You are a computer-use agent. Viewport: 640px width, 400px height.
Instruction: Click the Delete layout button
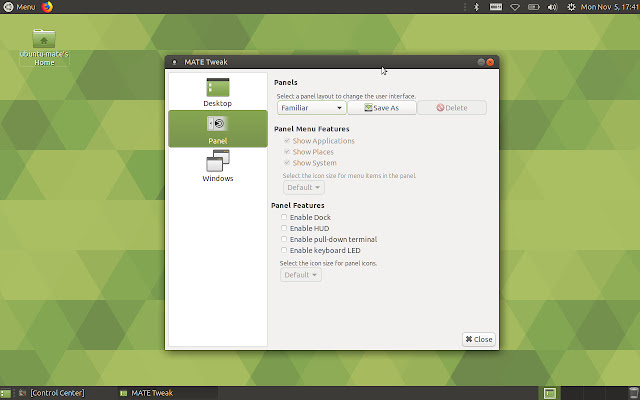(452, 108)
